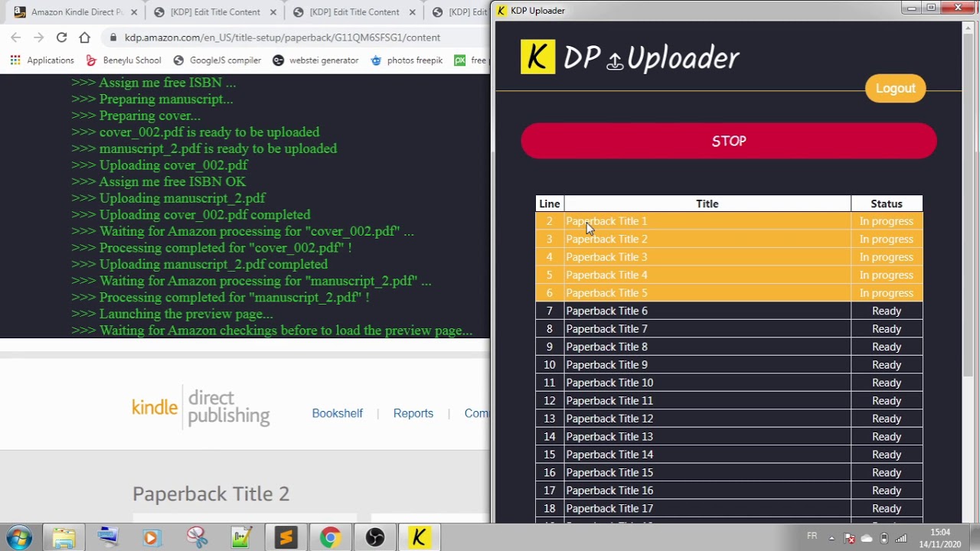
Task: Select row Paperback Title 12
Action: pos(729,419)
